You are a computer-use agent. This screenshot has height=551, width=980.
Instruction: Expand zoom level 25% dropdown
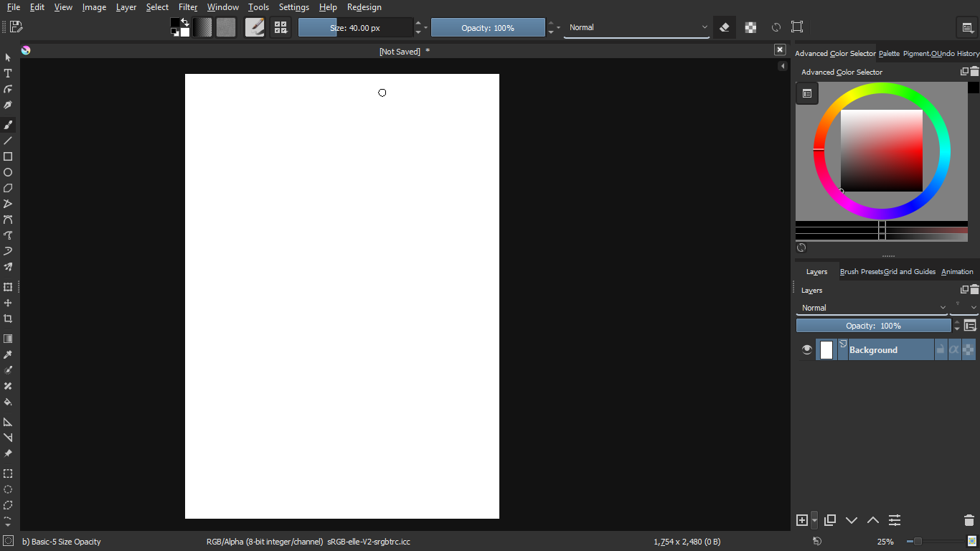885,542
